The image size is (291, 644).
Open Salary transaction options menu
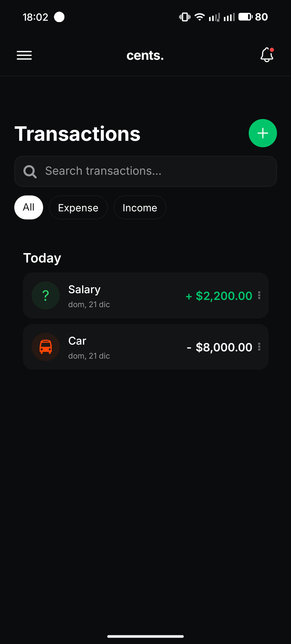coord(259,295)
